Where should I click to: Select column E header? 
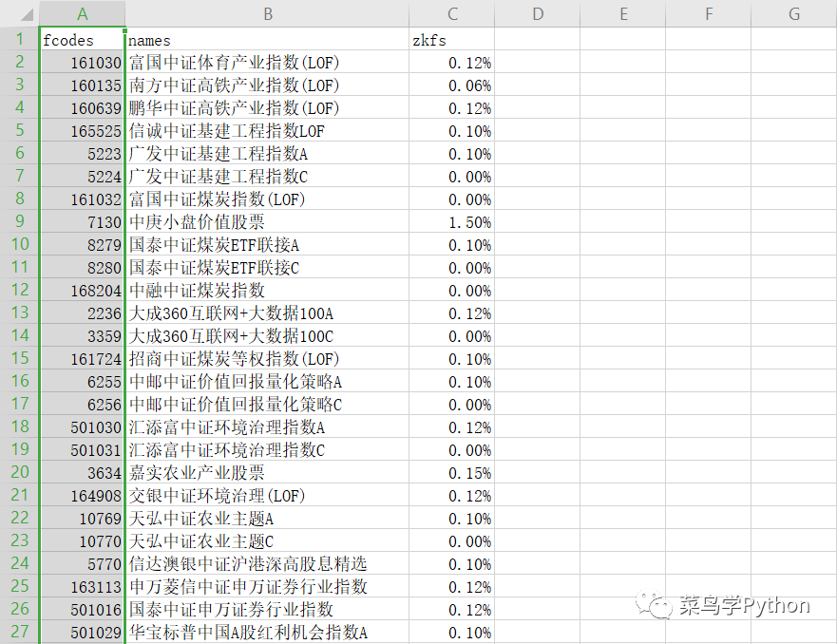(623, 14)
